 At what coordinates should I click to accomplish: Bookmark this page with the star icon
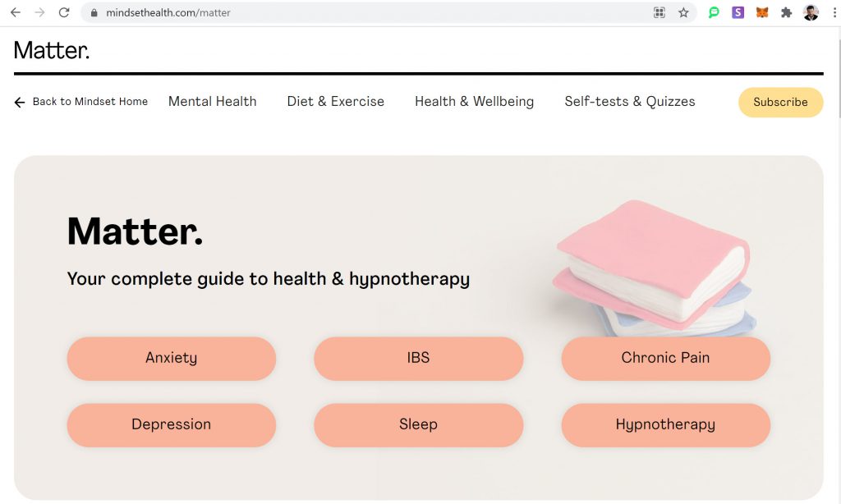683,12
